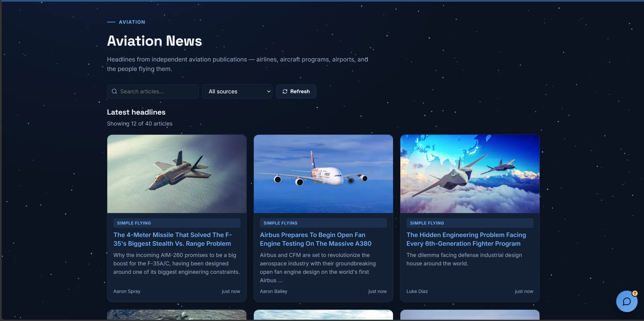644x321 pixels.
Task: Click the search magnifier icon
Action: (x=114, y=91)
